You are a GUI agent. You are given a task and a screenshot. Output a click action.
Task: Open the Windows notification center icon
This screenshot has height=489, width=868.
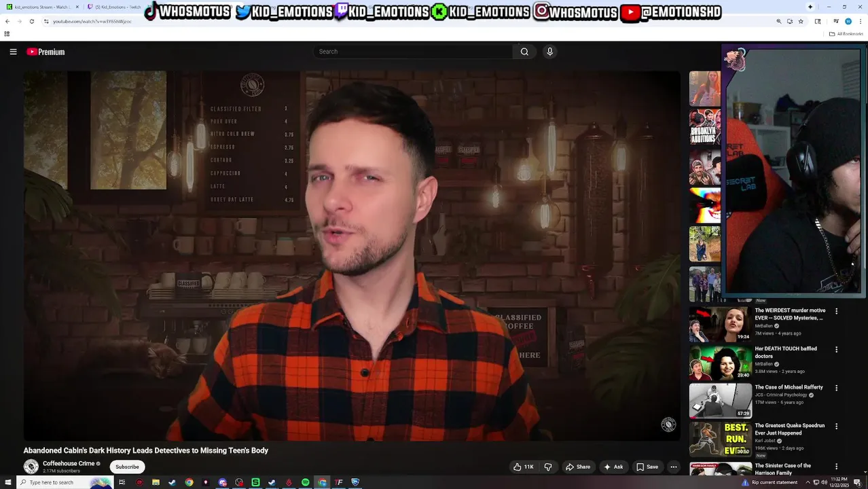click(x=858, y=482)
